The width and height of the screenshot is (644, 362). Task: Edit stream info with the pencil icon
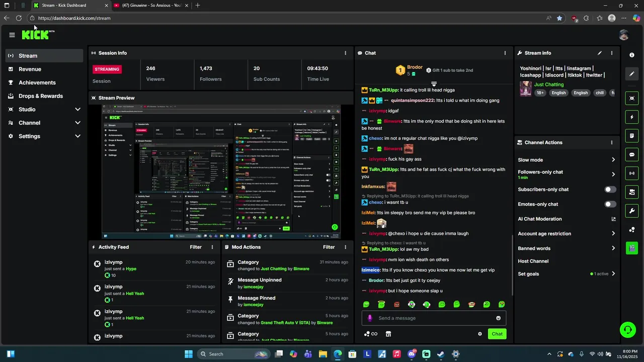point(599,53)
